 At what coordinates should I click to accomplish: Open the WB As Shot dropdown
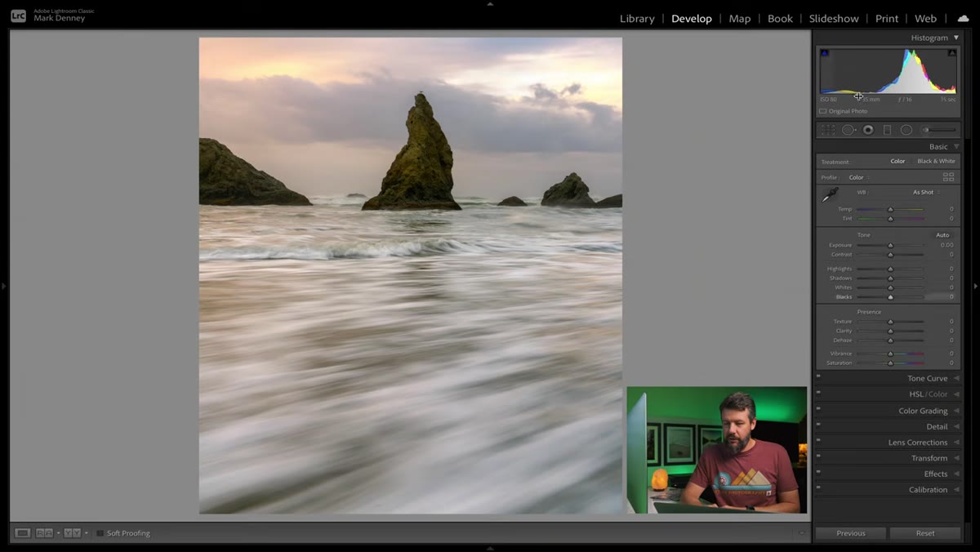926,192
